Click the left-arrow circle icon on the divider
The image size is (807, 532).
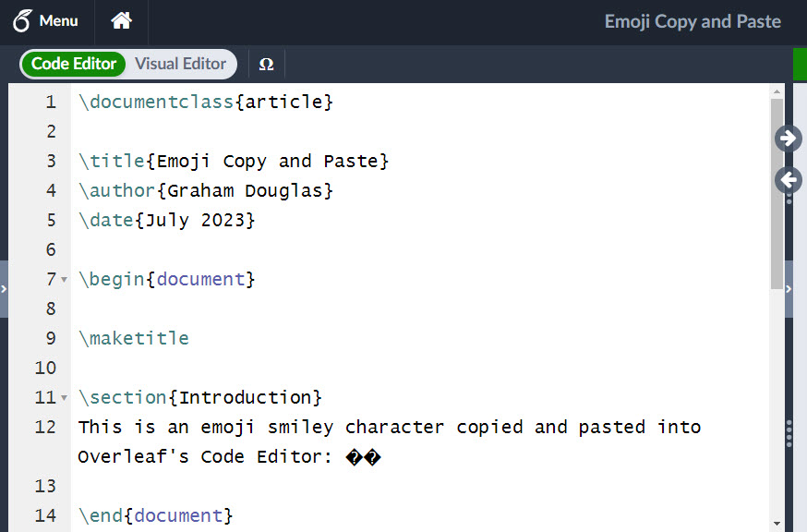(787, 179)
